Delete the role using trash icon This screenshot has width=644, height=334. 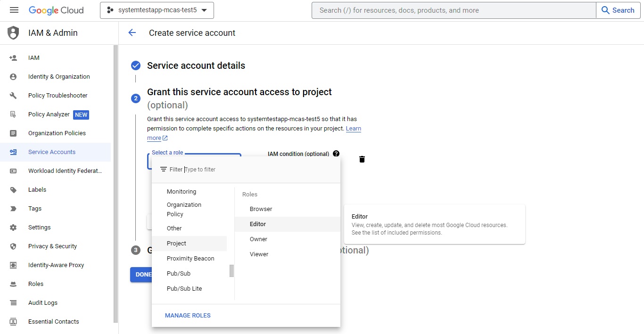tap(362, 159)
